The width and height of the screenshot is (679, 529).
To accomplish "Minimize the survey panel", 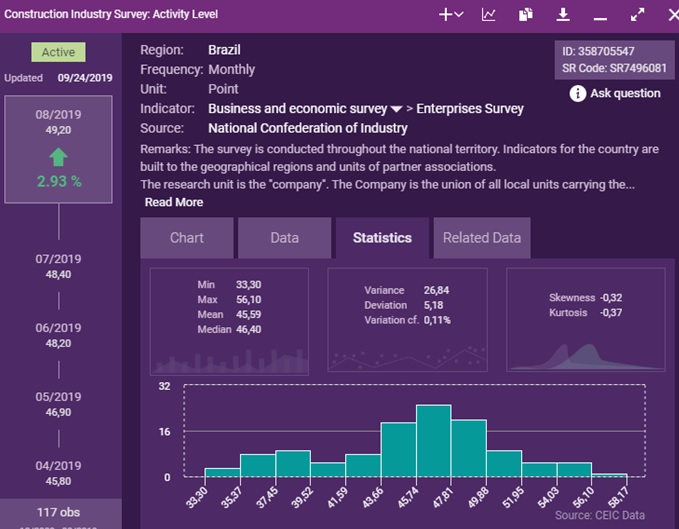I will pos(600,18).
